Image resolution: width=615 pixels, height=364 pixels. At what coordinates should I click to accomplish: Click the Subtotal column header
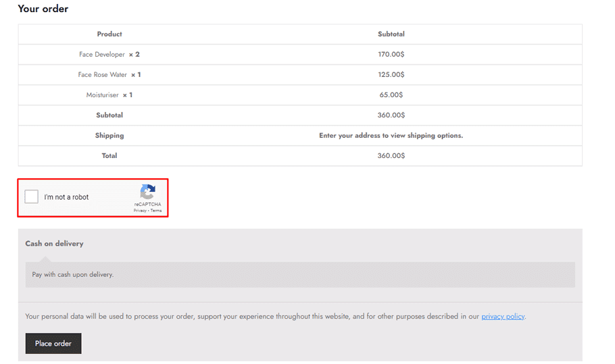tap(391, 34)
